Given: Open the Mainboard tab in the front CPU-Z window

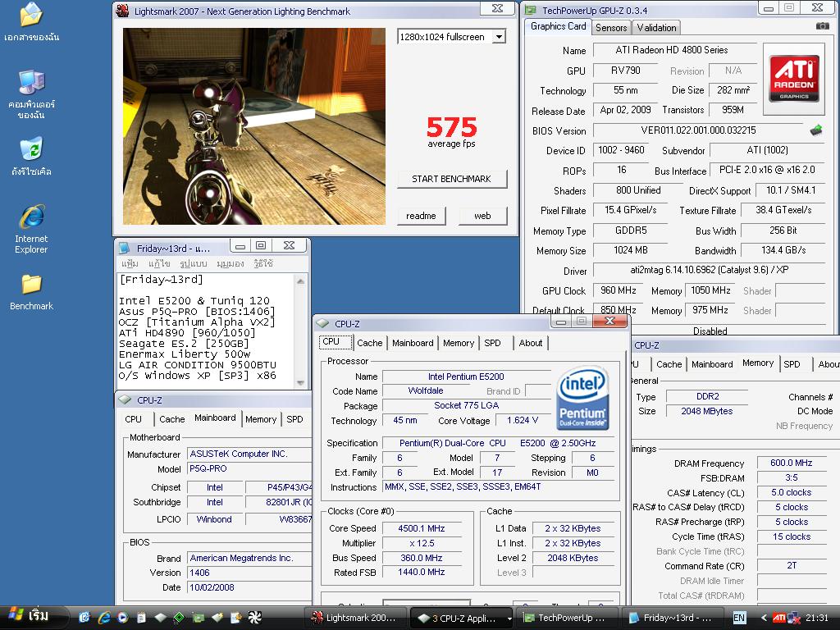Looking at the screenshot, I should [413, 343].
